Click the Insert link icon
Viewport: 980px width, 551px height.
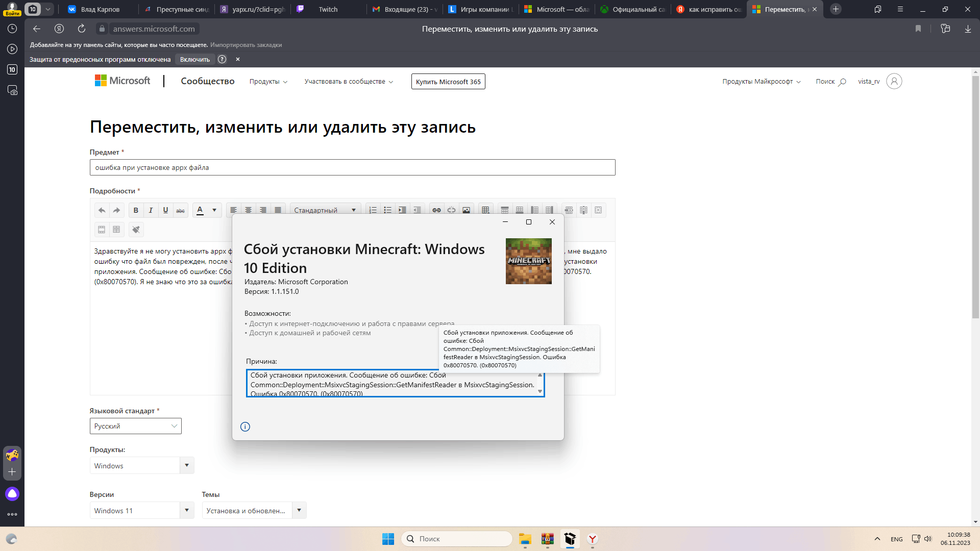pyautogui.click(x=436, y=209)
